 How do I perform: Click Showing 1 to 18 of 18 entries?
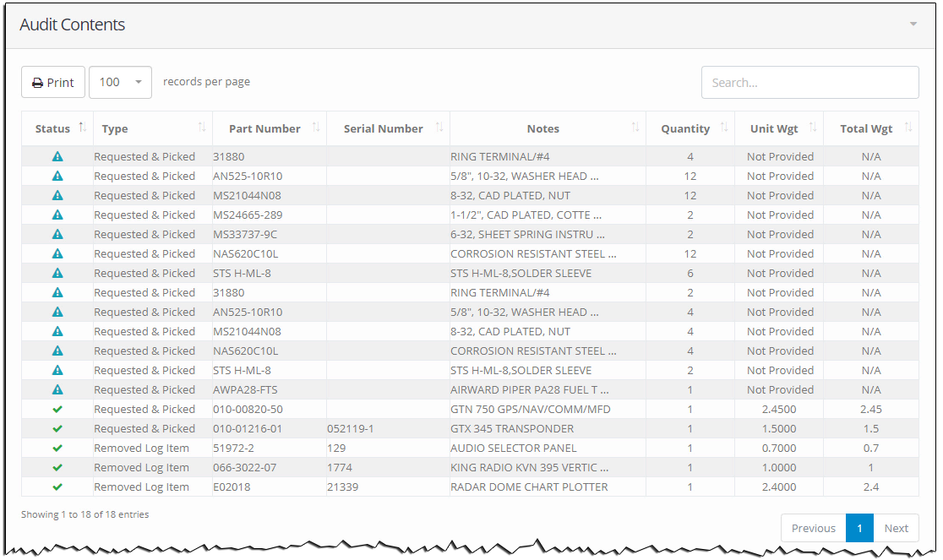tap(84, 514)
